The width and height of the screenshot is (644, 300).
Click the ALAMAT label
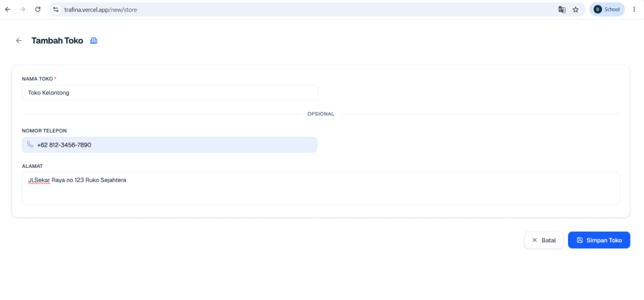pyautogui.click(x=32, y=166)
